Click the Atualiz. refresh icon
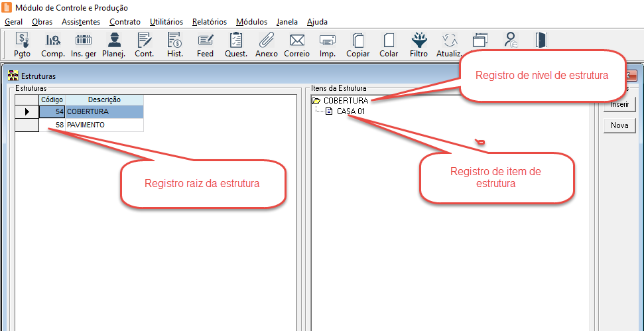644x331 pixels. click(x=449, y=44)
